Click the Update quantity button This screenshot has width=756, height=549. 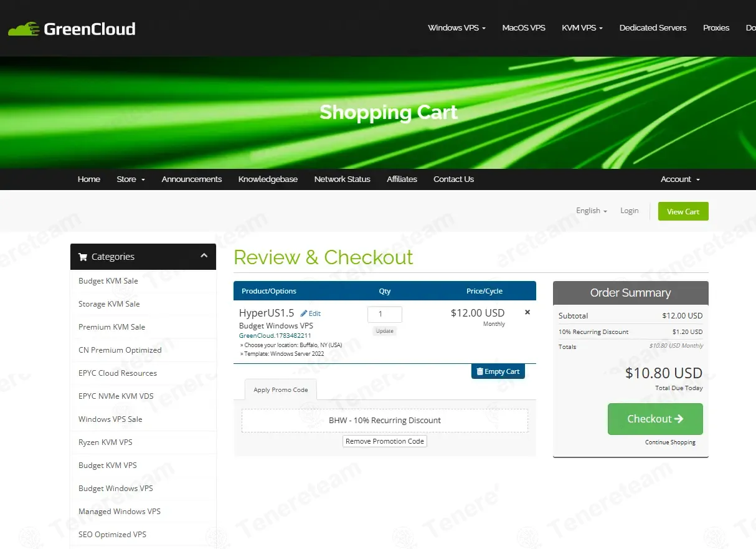click(385, 331)
